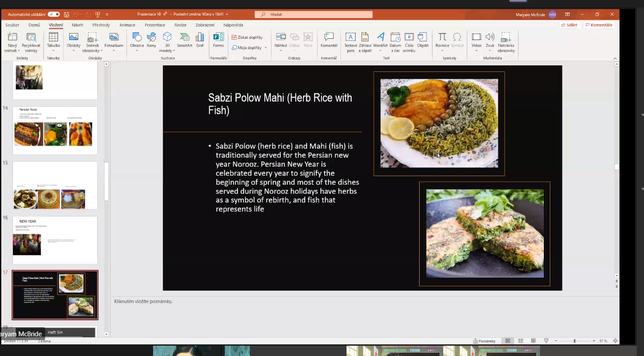Open the Fotoalbum tool

pyautogui.click(x=114, y=41)
